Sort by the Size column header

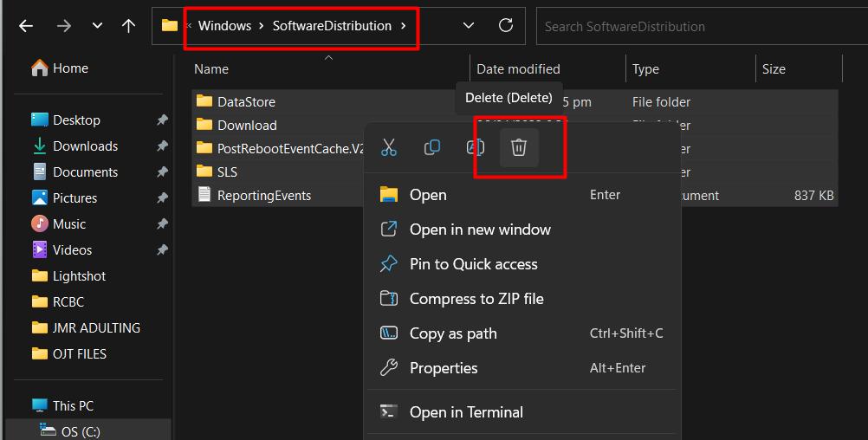point(774,69)
